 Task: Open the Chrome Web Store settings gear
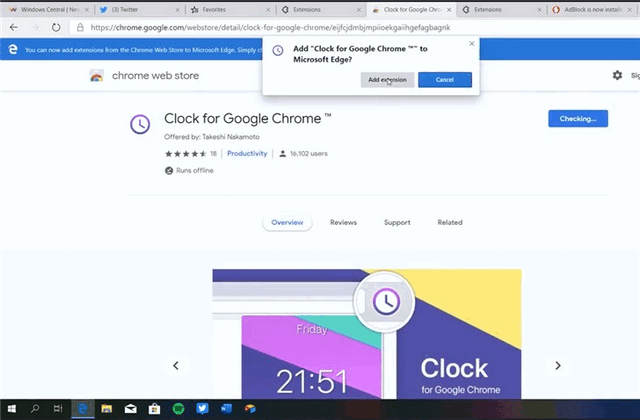(x=617, y=75)
